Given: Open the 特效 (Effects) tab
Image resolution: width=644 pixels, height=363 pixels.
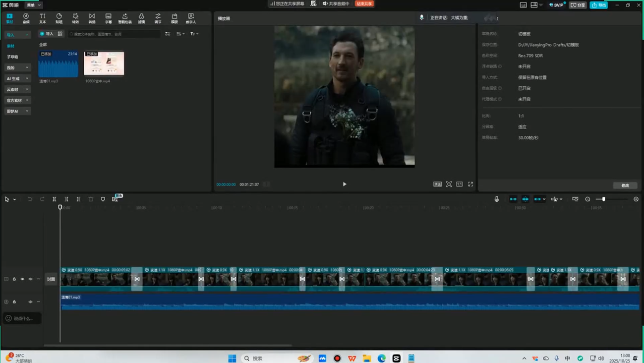Looking at the screenshot, I should tap(75, 18).
